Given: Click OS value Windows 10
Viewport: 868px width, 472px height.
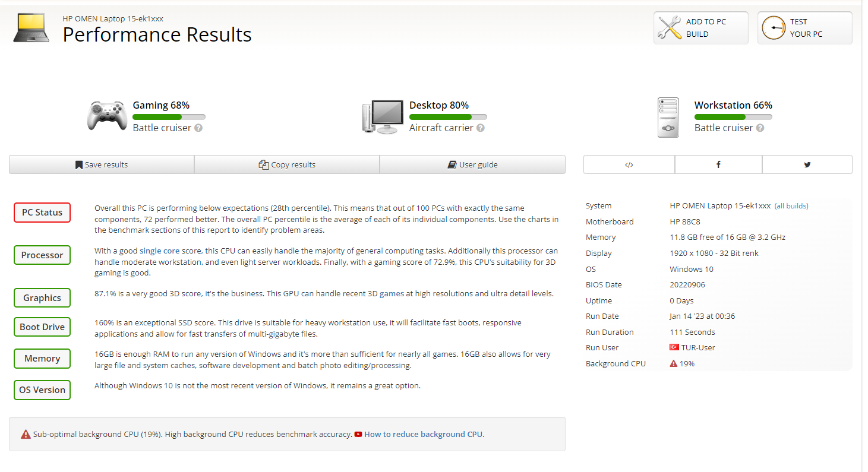Looking at the screenshot, I should click(692, 269).
